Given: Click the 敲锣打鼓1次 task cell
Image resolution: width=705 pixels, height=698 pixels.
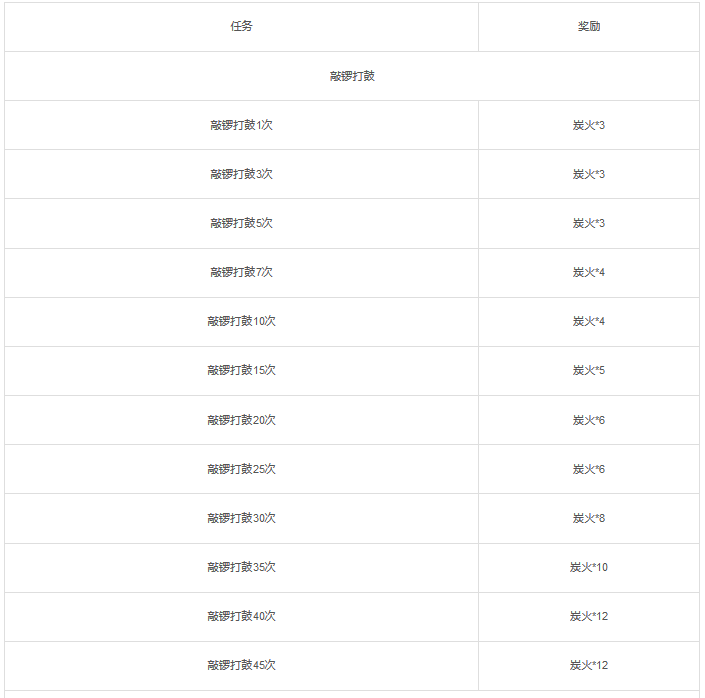Looking at the screenshot, I should point(241,125).
